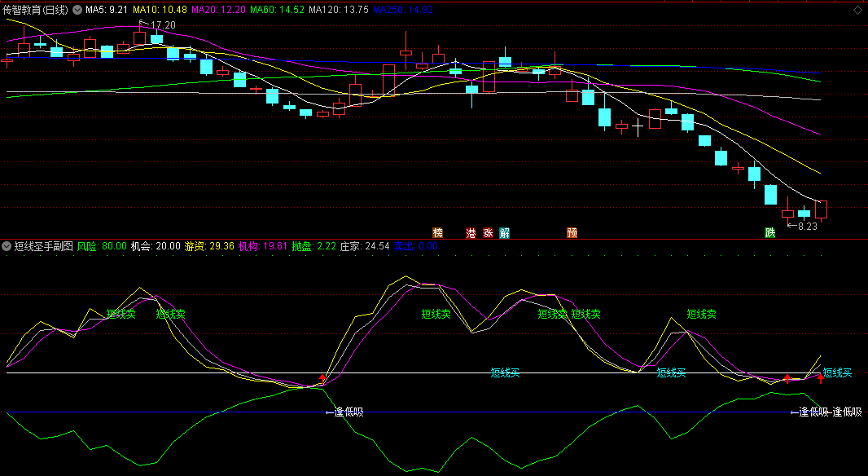This screenshot has width=868, height=476.
Task: Click the 港 event marker icon
Action: point(471,232)
